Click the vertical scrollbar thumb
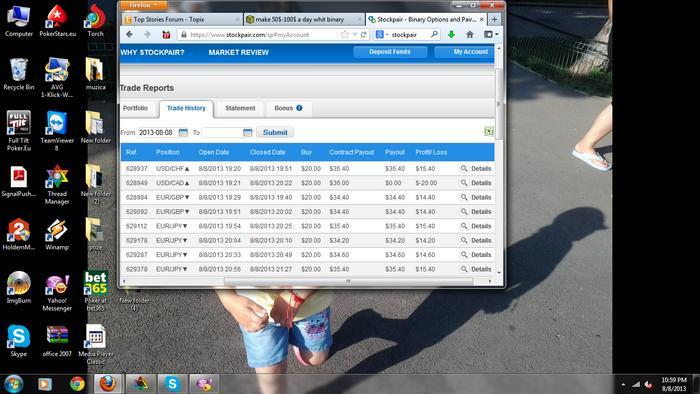Screen dimensions: 700x394 (499, 103)
